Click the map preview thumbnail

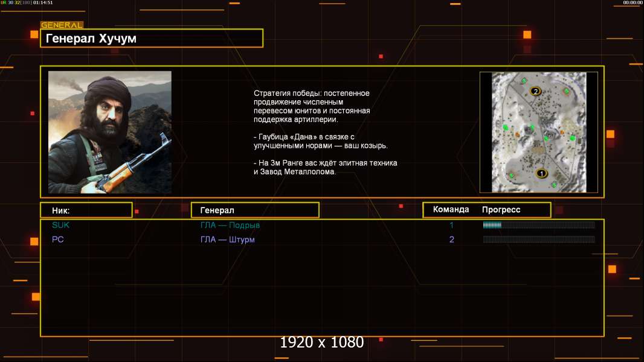539,132
